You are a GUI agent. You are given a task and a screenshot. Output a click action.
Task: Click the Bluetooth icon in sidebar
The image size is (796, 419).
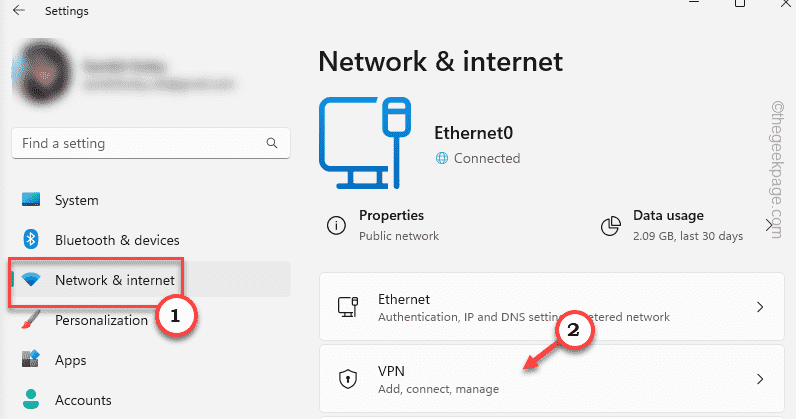tap(31, 240)
